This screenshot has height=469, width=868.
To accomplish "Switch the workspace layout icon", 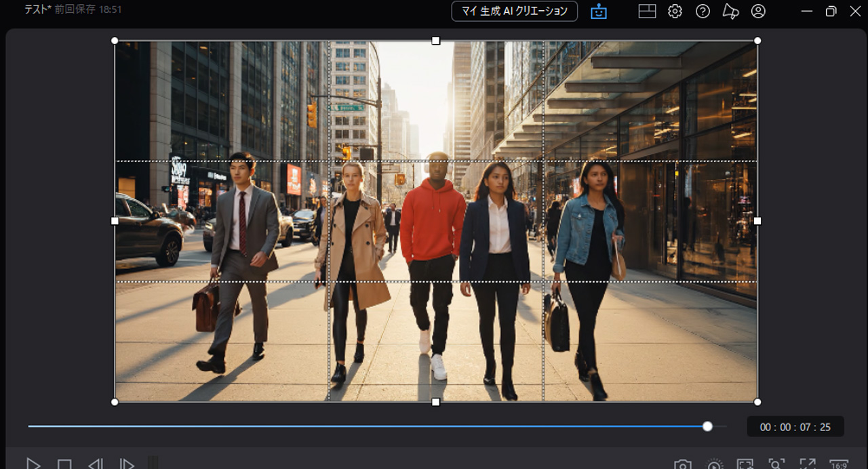I will pyautogui.click(x=647, y=11).
